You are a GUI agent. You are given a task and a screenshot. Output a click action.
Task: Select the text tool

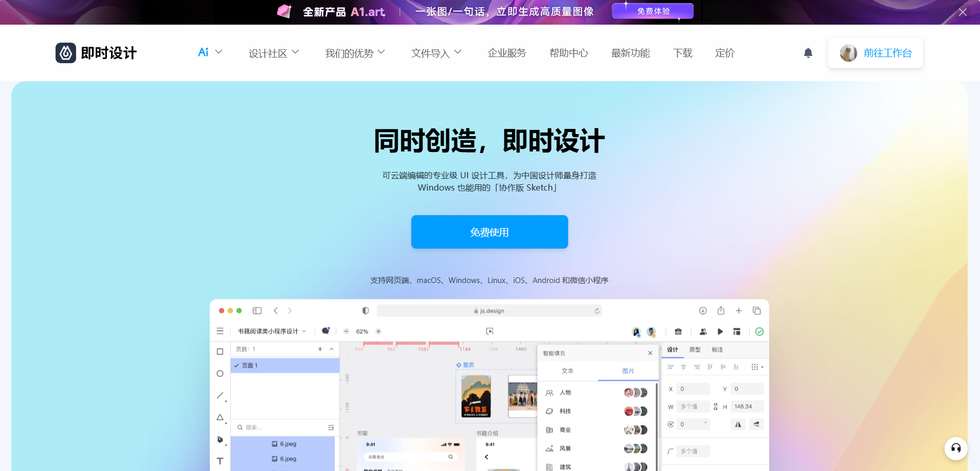click(x=220, y=461)
